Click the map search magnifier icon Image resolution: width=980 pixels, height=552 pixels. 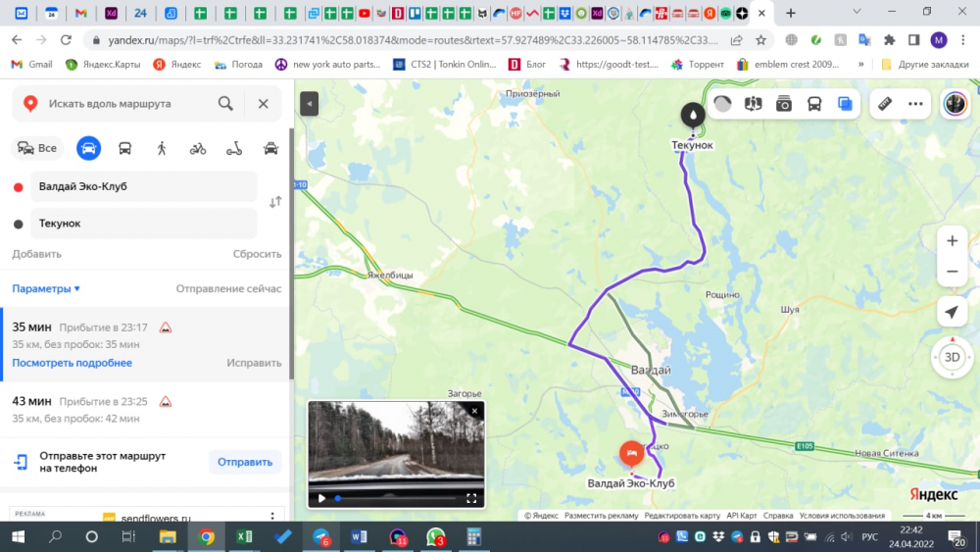pyautogui.click(x=225, y=104)
